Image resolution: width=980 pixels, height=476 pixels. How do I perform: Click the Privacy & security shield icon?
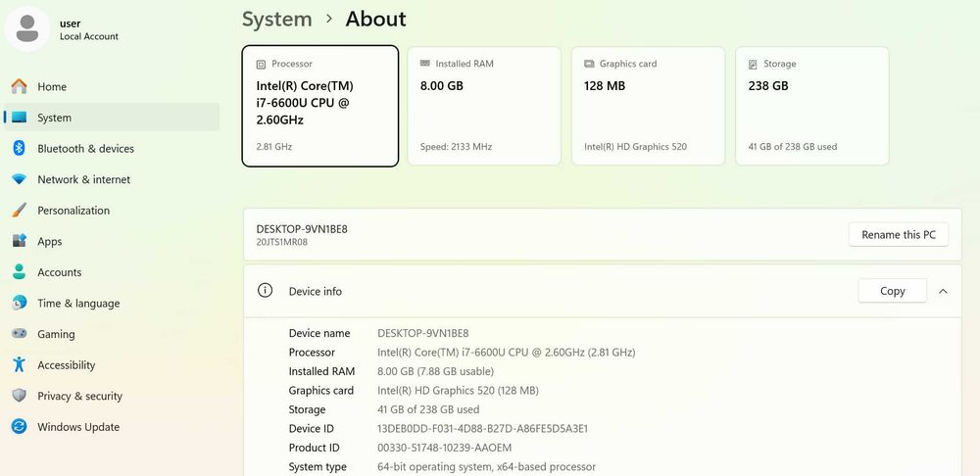tap(20, 396)
